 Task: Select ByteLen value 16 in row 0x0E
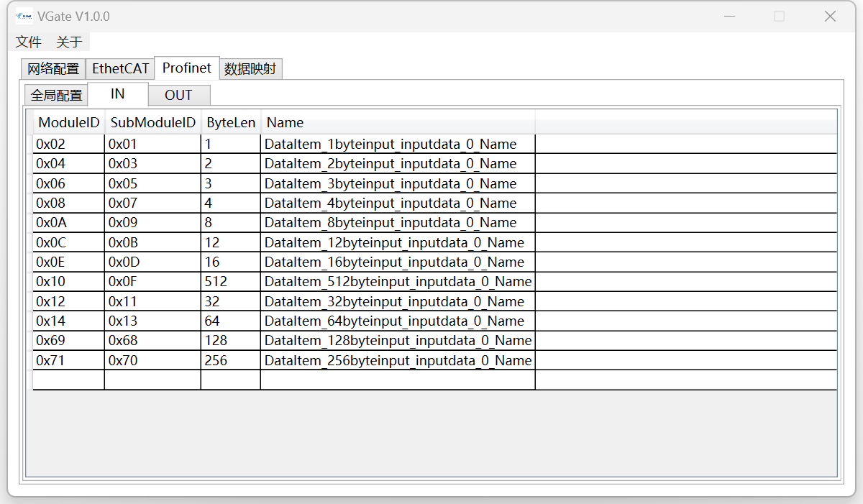click(230, 262)
